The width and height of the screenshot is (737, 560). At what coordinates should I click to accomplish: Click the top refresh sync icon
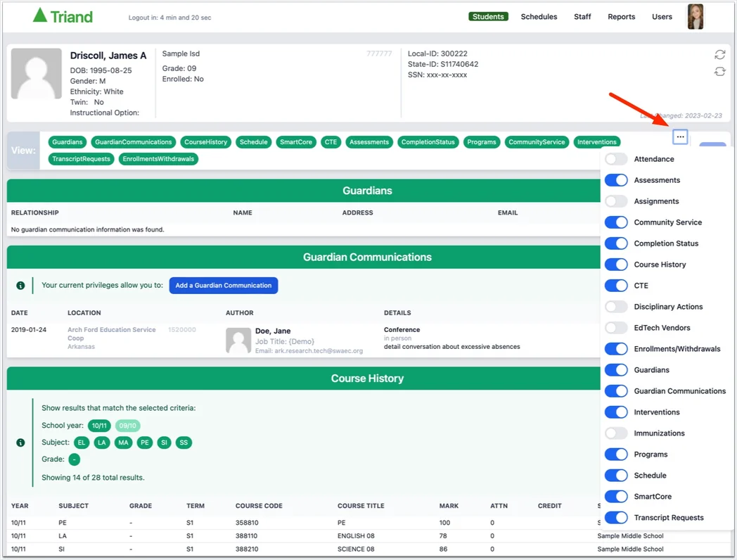coord(719,55)
